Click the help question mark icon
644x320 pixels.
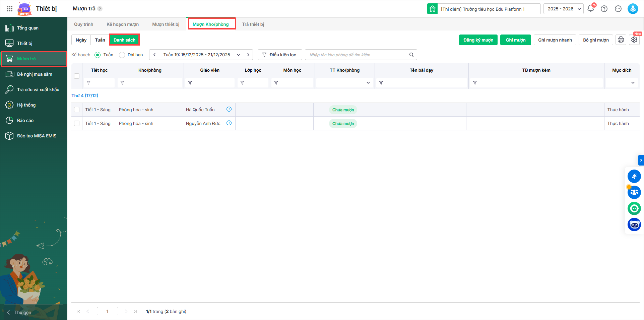point(604,9)
